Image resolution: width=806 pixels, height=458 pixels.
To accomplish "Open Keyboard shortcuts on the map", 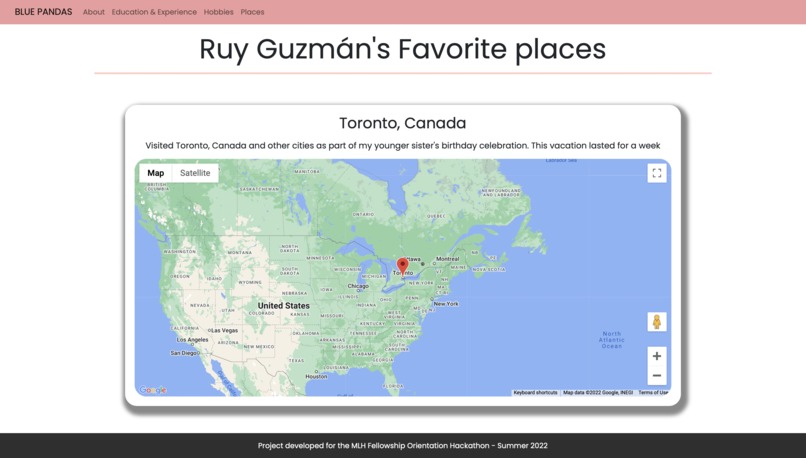I will click(535, 393).
